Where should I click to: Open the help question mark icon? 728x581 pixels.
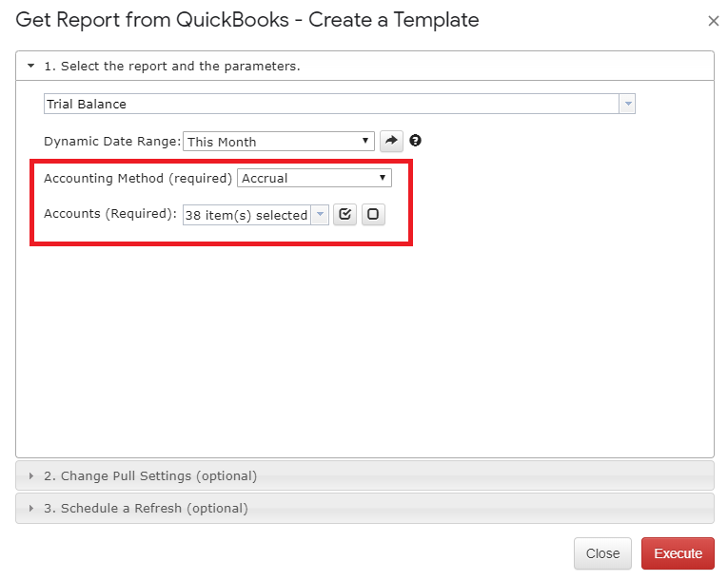415,141
